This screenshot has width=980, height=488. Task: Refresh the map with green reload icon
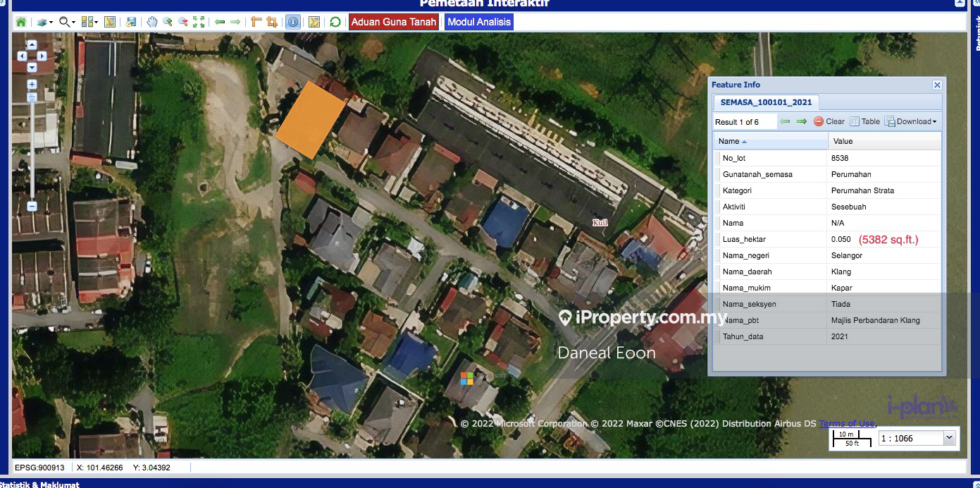pos(335,22)
